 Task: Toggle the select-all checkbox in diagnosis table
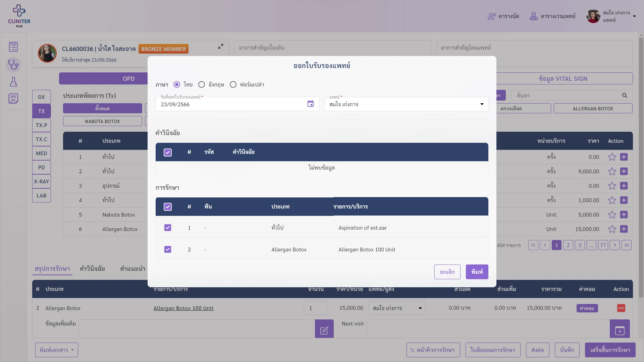(x=168, y=152)
